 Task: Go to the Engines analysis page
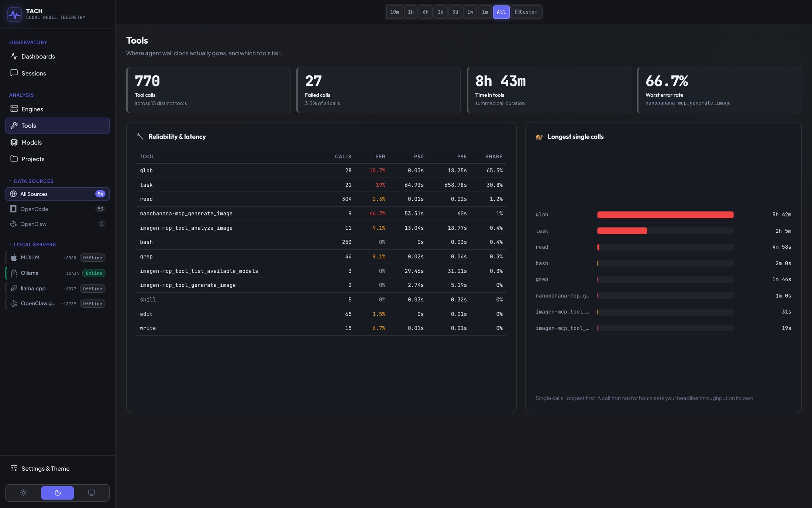57,109
